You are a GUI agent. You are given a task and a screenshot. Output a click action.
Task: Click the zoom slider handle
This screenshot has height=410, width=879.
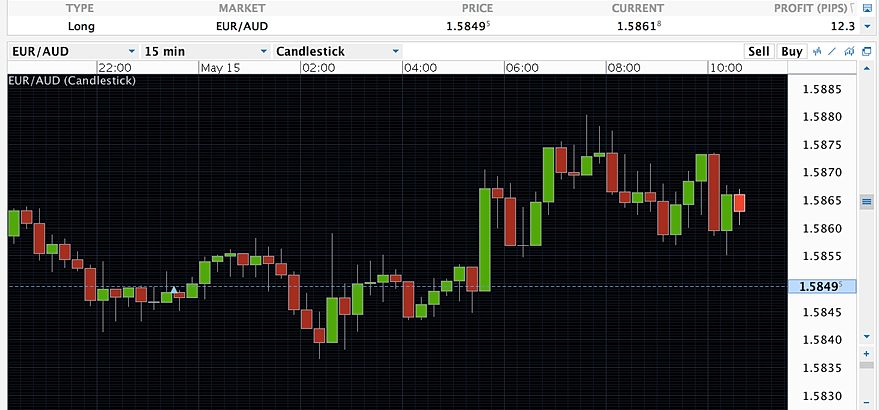click(867, 365)
